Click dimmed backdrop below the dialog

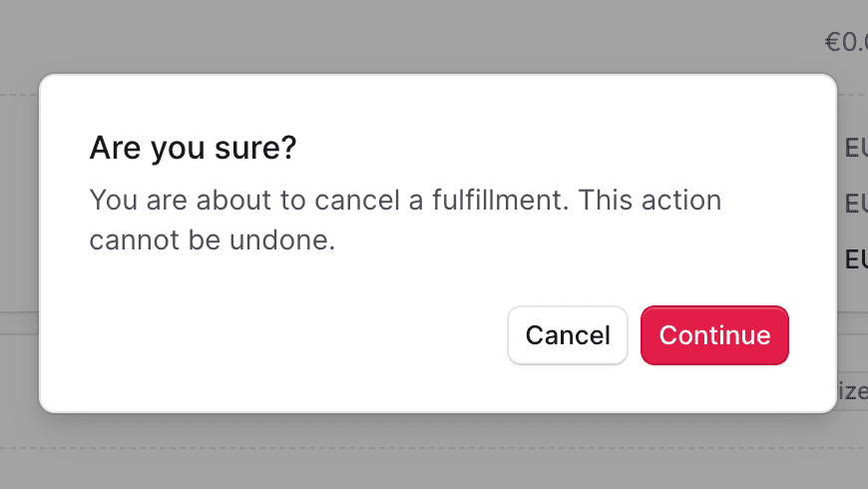pyautogui.click(x=434, y=451)
